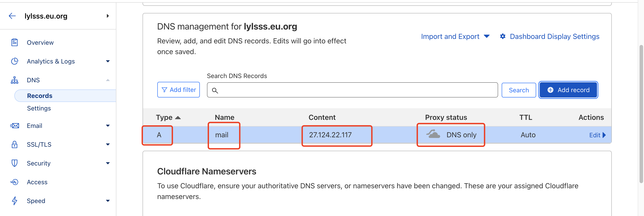
Task: Expand the Analytics & Logs dropdown arrow
Action: 108,61
